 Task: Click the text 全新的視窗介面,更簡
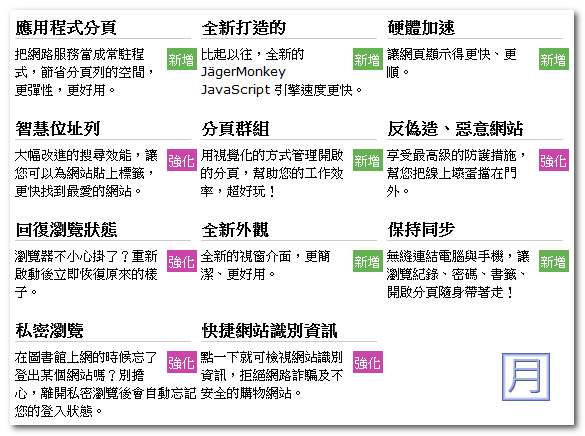point(265,257)
